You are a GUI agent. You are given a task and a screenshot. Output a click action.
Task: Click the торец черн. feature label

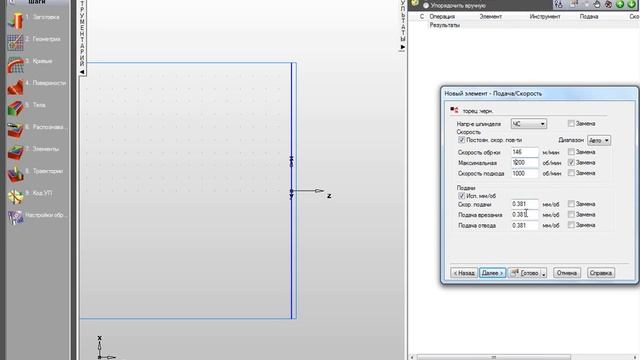pyautogui.click(x=478, y=111)
